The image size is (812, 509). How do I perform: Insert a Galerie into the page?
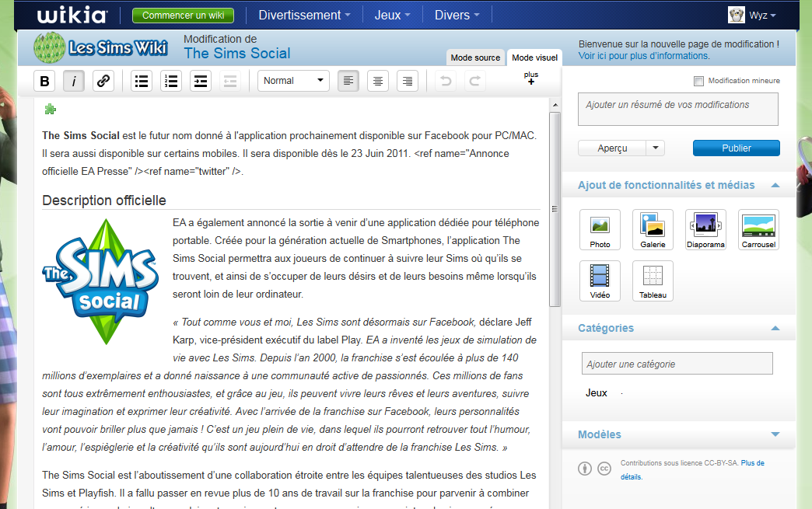653,230
